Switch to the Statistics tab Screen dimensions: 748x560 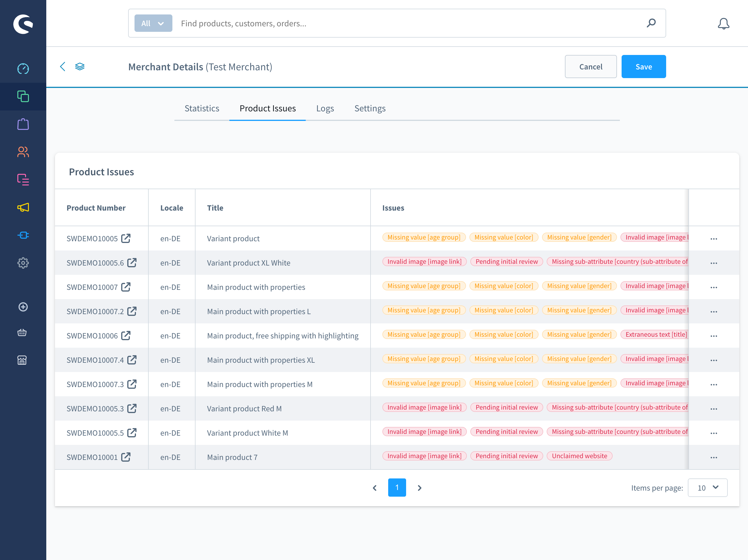coord(202,108)
